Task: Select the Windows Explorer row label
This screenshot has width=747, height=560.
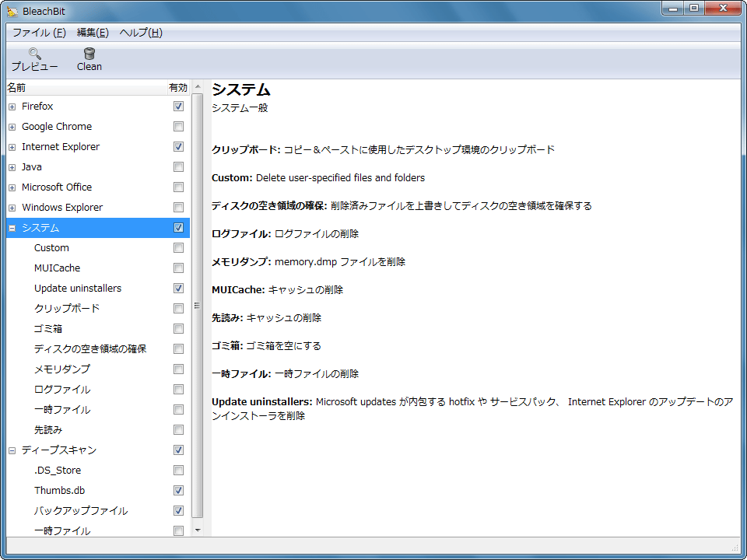Action: (x=62, y=207)
